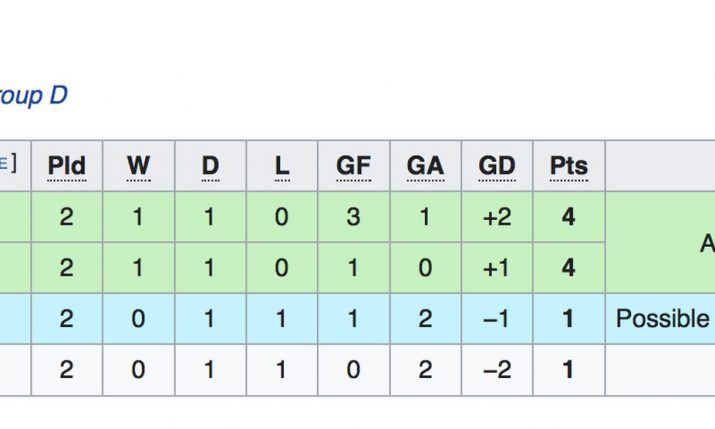The image size is (715, 429).
Task: Click first row's bold 4 points cell
Action: [x=569, y=217]
